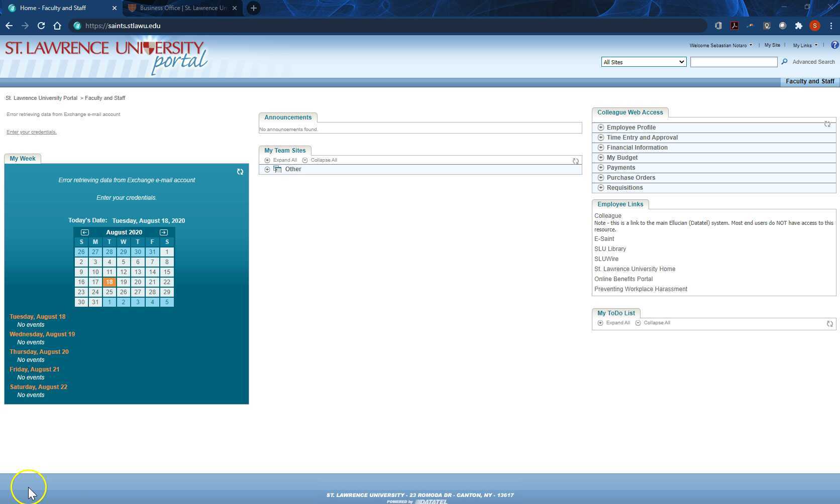Open the My Links menu
This screenshot has height=504, width=840.
click(x=805, y=46)
